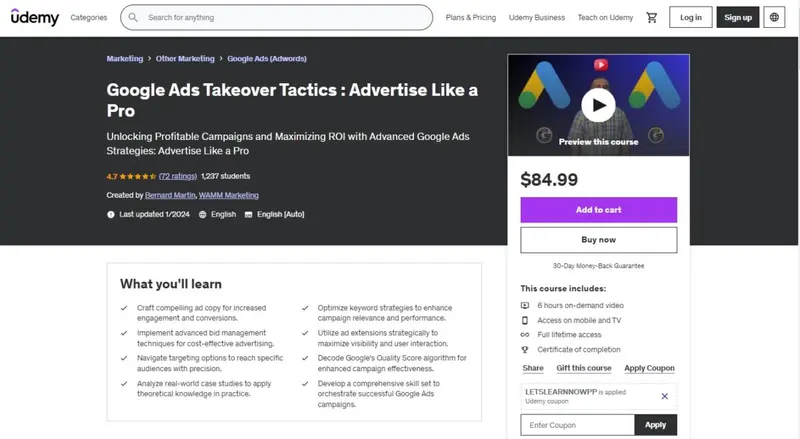Click the on-demand video icon

click(x=524, y=305)
